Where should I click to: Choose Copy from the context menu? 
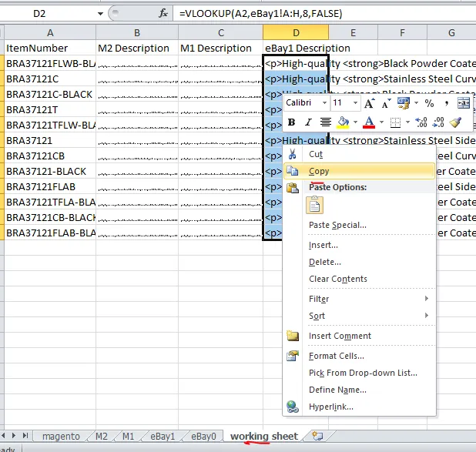(x=359, y=171)
